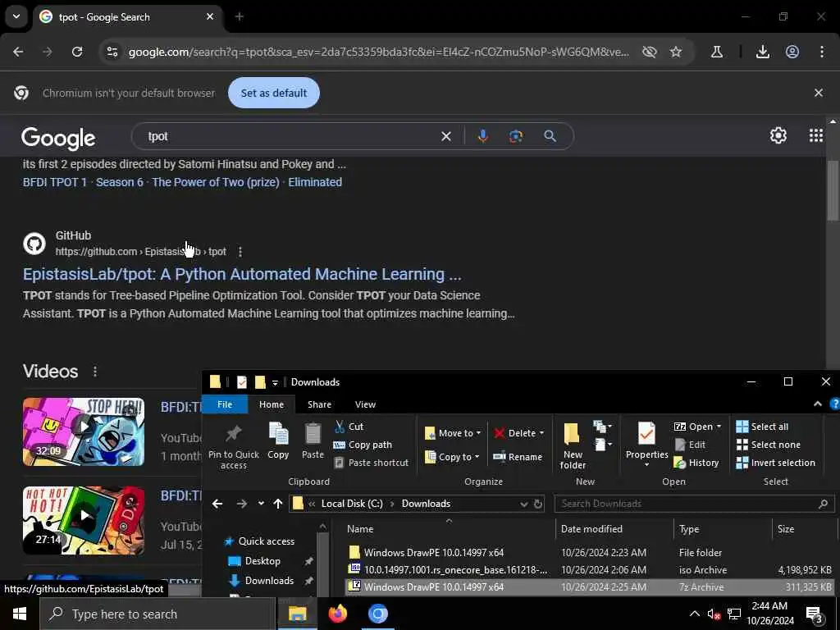The image size is (840, 630).
Task: Click History in the Open group
Action: [696, 463]
